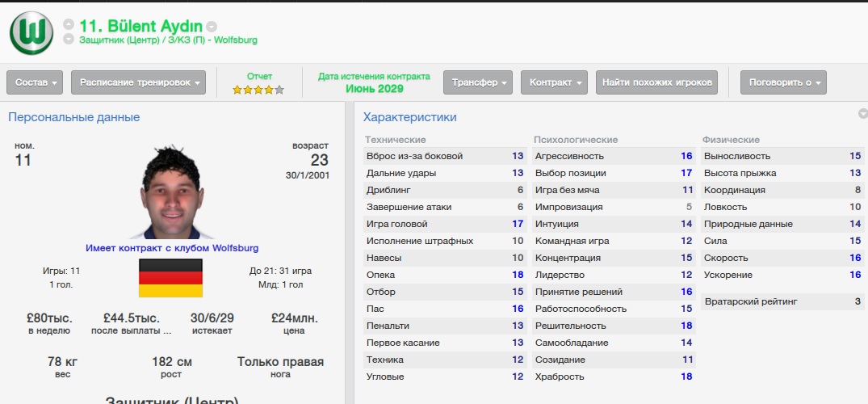Click the Wolfsburg club logo

(31, 33)
